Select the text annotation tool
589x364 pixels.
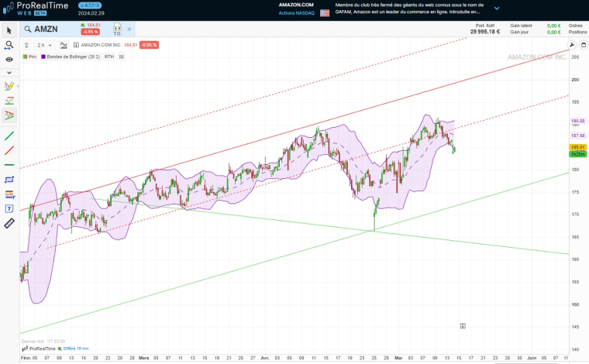coord(9,208)
